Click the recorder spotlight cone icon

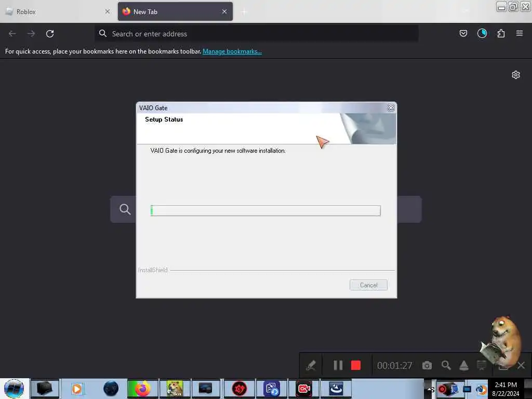point(464,365)
